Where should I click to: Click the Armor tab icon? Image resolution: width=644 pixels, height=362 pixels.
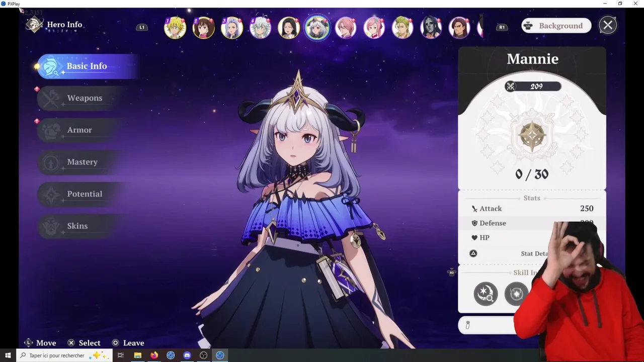tap(51, 130)
